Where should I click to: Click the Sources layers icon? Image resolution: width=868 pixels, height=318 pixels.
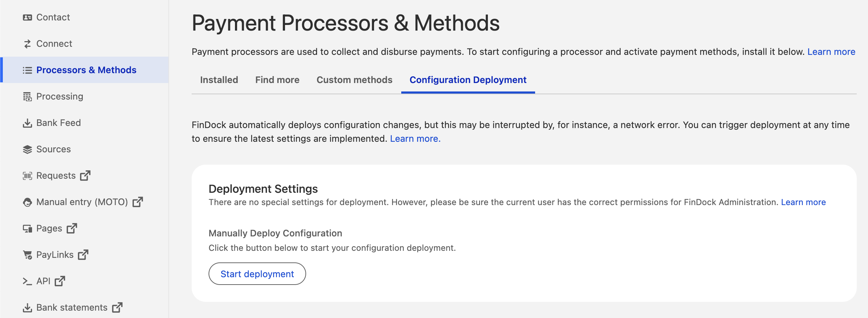tap(27, 149)
